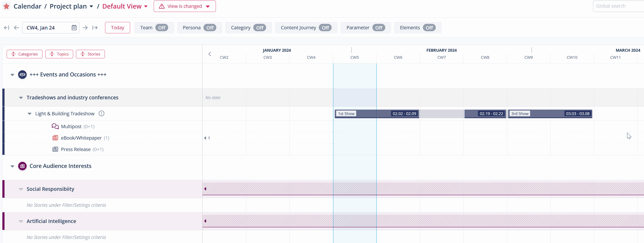The image size is (644, 243).
Task: Click the favorite star icon
Action: tap(6, 6)
